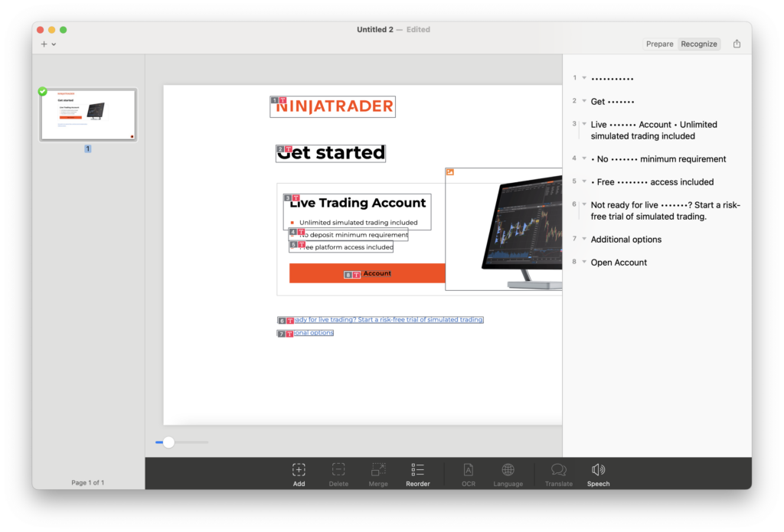Viewport: 784px width, 532px height.
Task: Select the 'Open Account' recognized text row
Action: (656, 263)
